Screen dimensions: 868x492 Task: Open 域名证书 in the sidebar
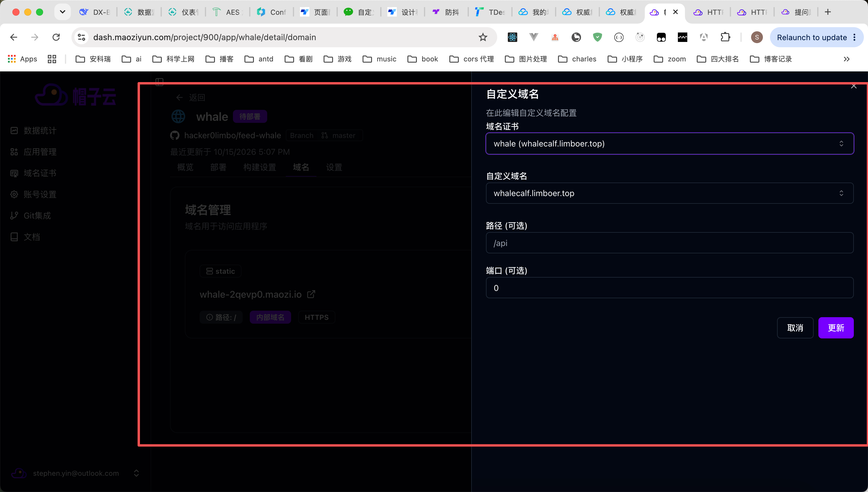coord(34,173)
